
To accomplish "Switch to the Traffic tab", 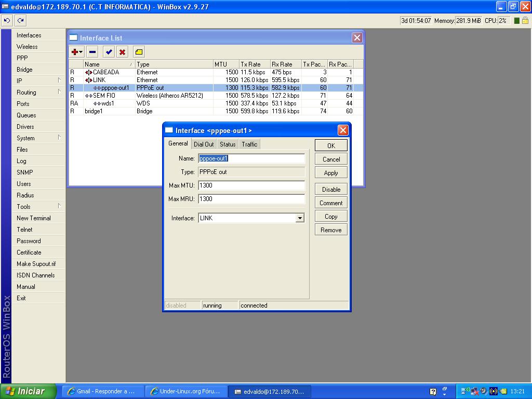I will point(249,144).
